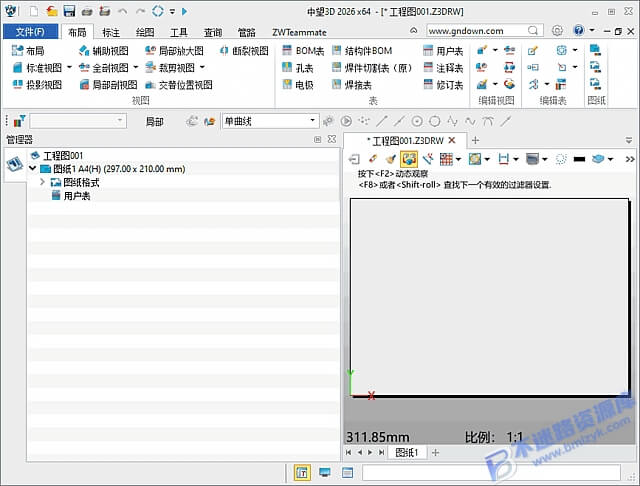
Task: Insert a 用户表 from the ribbon
Action: 443,51
